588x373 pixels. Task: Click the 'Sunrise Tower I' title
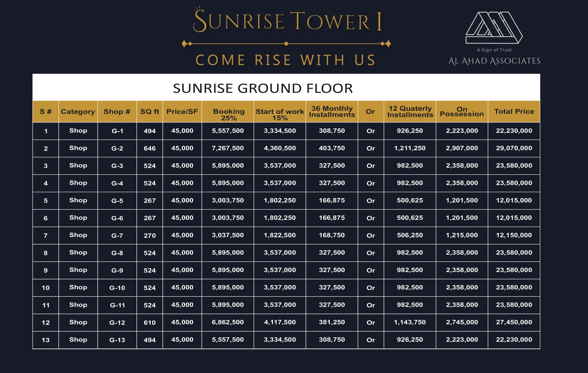tap(287, 19)
